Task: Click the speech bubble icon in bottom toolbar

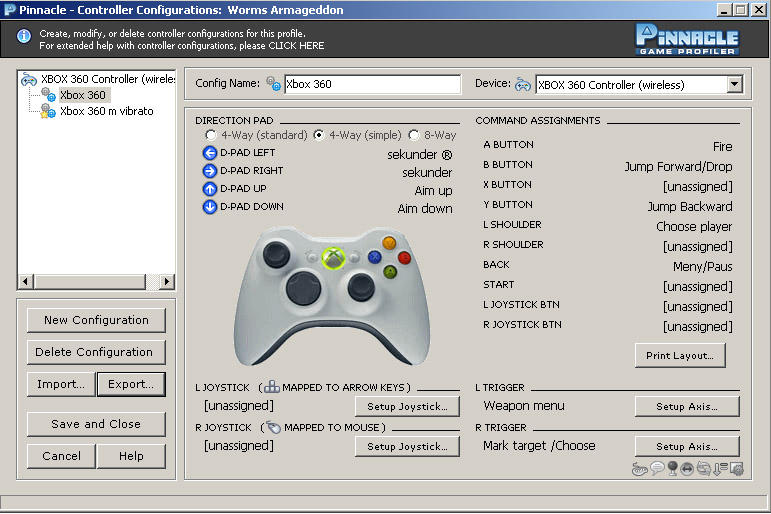Action: tap(657, 468)
